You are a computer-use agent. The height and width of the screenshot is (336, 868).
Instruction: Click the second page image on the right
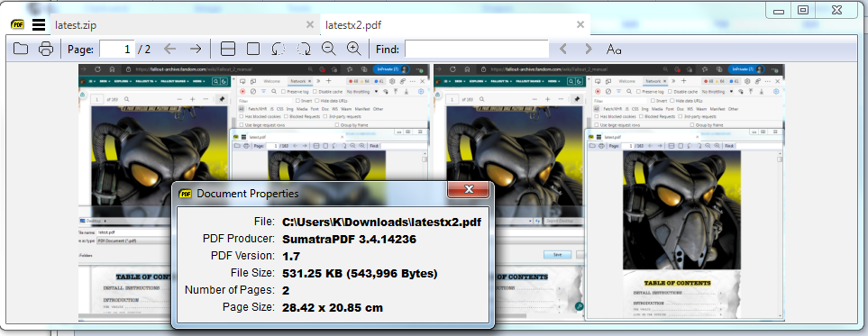tap(609, 192)
